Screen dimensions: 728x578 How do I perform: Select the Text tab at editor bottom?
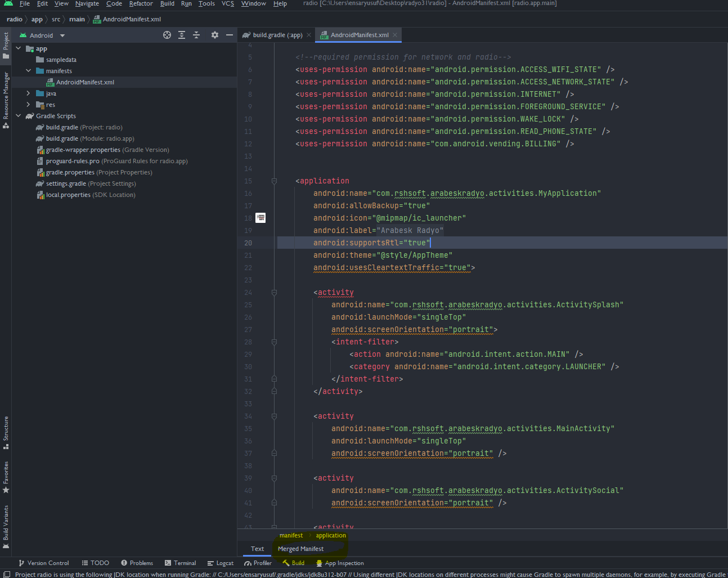tap(257, 549)
